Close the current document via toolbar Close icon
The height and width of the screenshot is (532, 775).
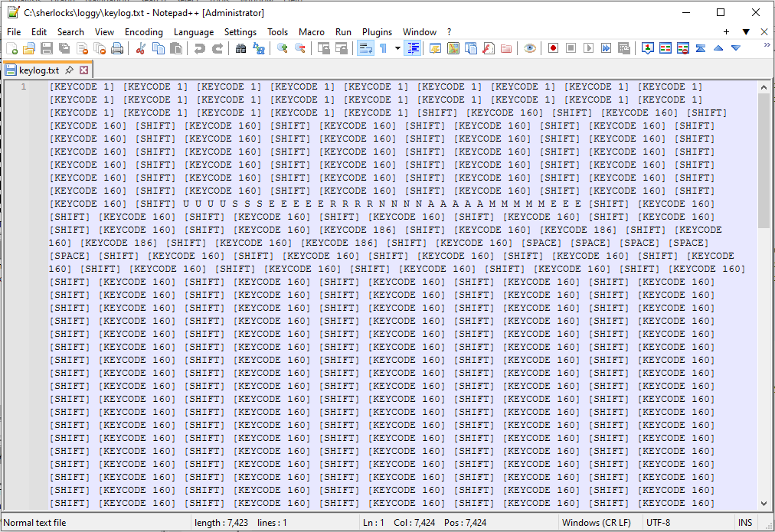82,48
